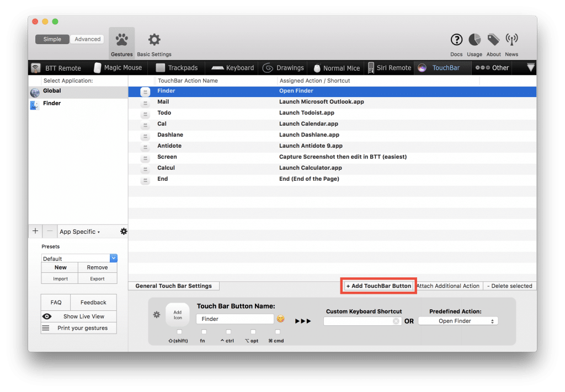
Task: Click Show Live View button
Action: (x=78, y=316)
